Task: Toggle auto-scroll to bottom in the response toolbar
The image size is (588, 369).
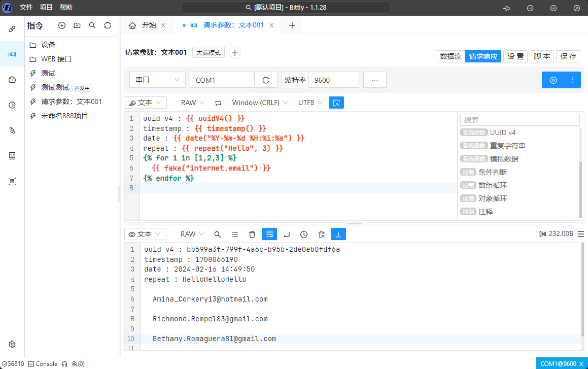Action: (x=338, y=234)
